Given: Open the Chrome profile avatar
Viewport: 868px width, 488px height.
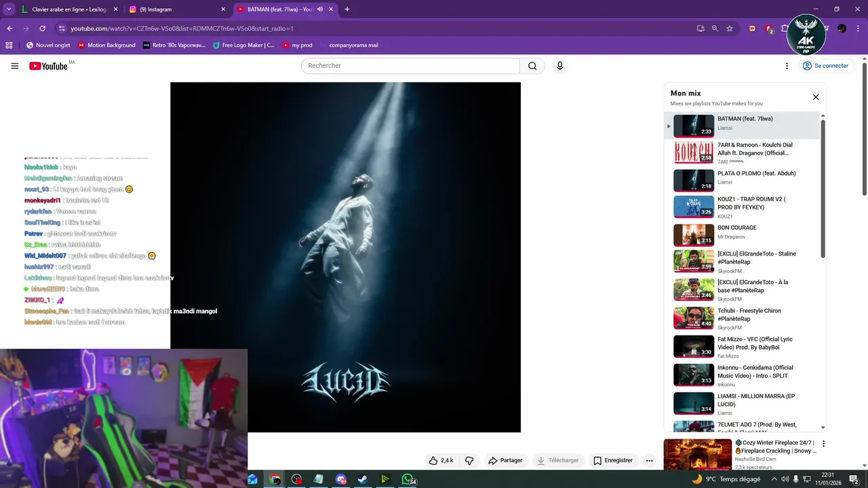Looking at the screenshot, I should click(842, 28).
